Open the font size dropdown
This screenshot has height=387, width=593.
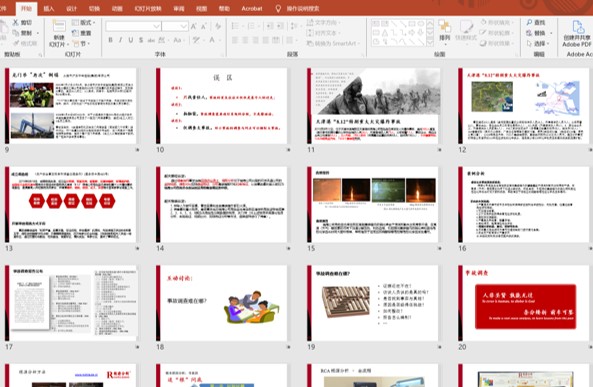click(183, 26)
